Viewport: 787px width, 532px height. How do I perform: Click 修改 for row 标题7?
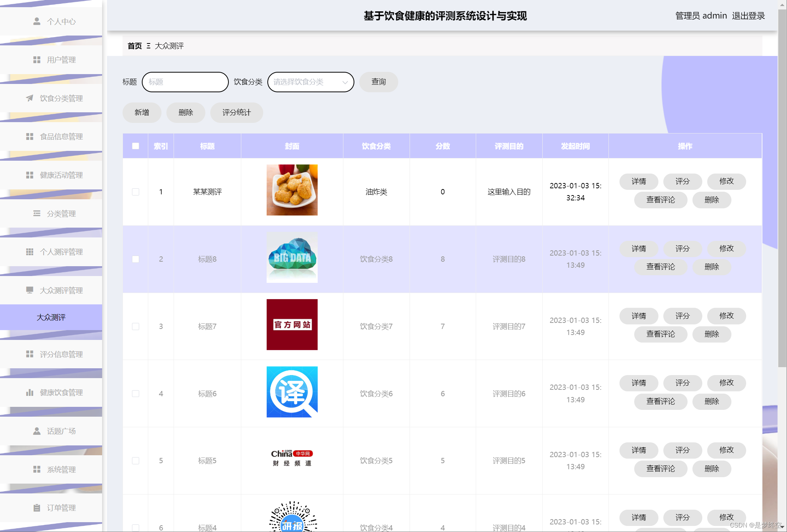point(726,316)
